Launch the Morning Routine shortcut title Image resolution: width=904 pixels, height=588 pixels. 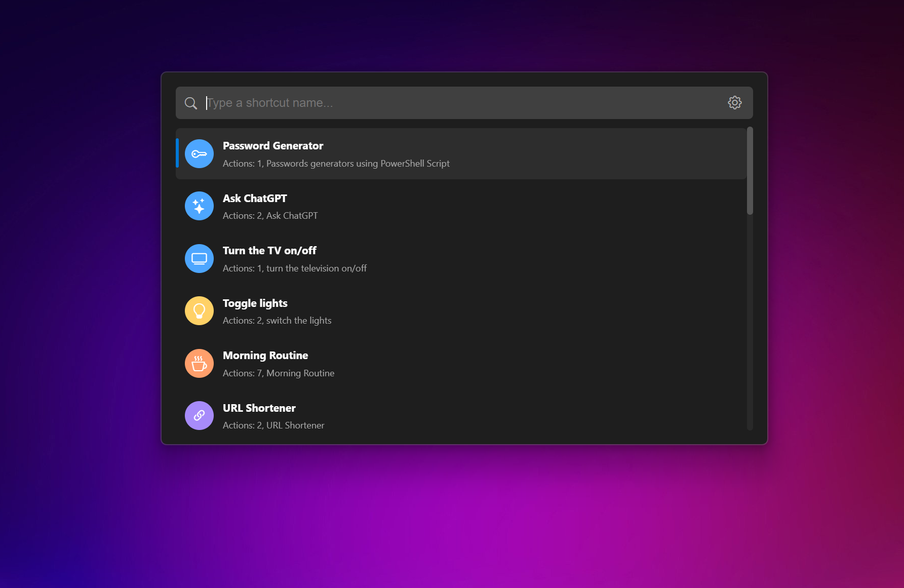pyautogui.click(x=265, y=356)
